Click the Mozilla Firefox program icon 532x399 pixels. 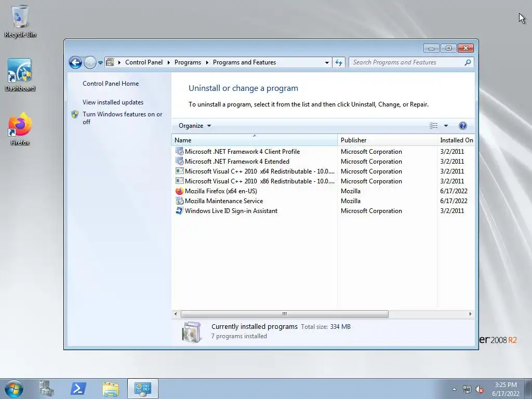(179, 191)
